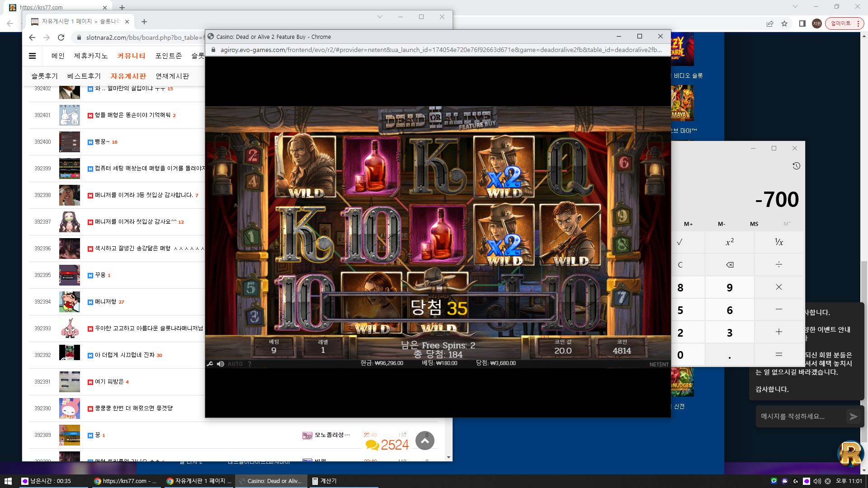Open the Windows Start menu
The width and height of the screenshot is (868, 488).
8,481
